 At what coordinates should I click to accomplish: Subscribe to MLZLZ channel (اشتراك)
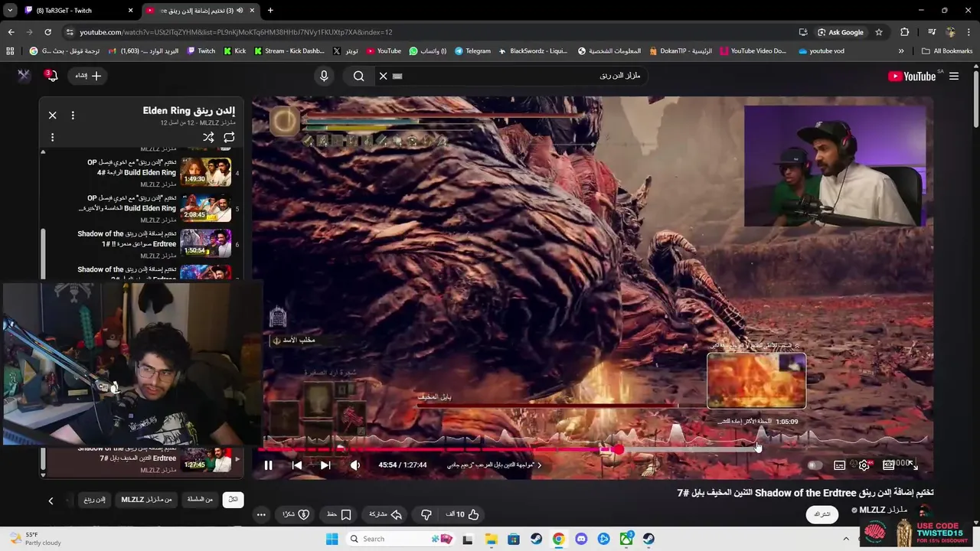coord(822,514)
